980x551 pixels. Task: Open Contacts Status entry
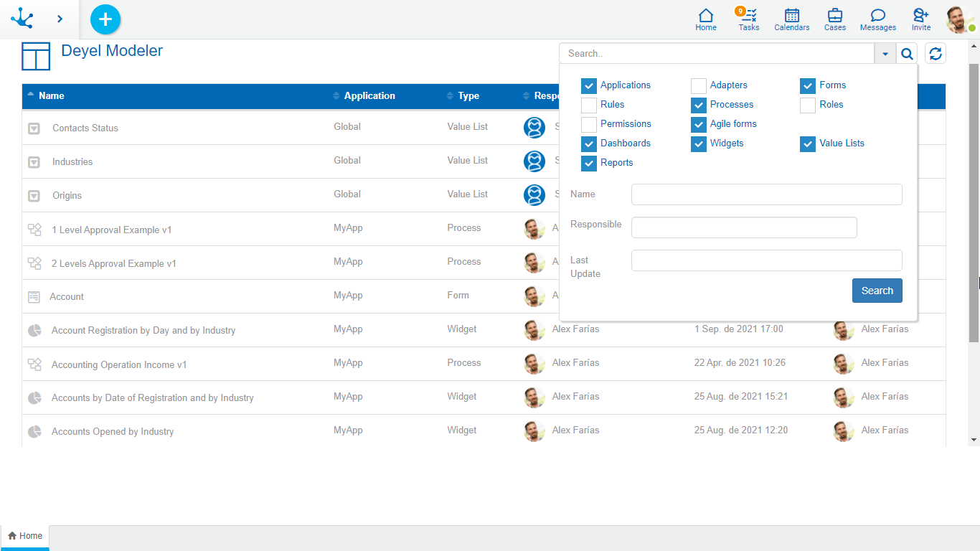(x=85, y=128)
